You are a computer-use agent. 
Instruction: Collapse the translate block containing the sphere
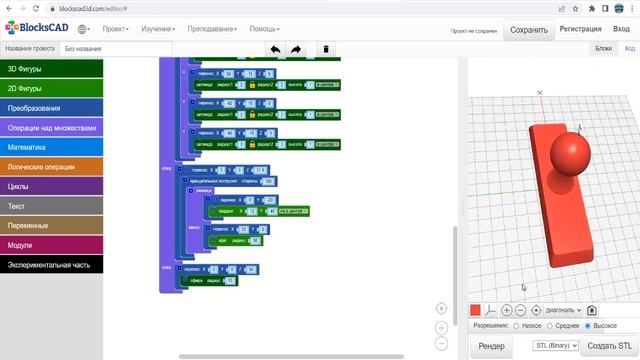(x=179, y=268)
